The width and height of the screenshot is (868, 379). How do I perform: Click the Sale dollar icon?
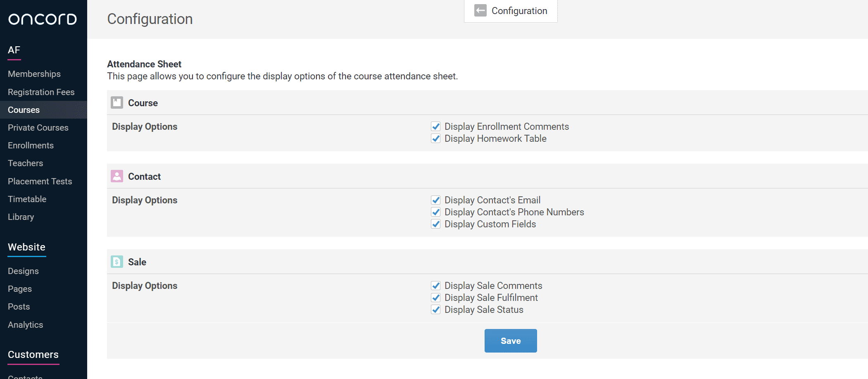tap(117, 262)
